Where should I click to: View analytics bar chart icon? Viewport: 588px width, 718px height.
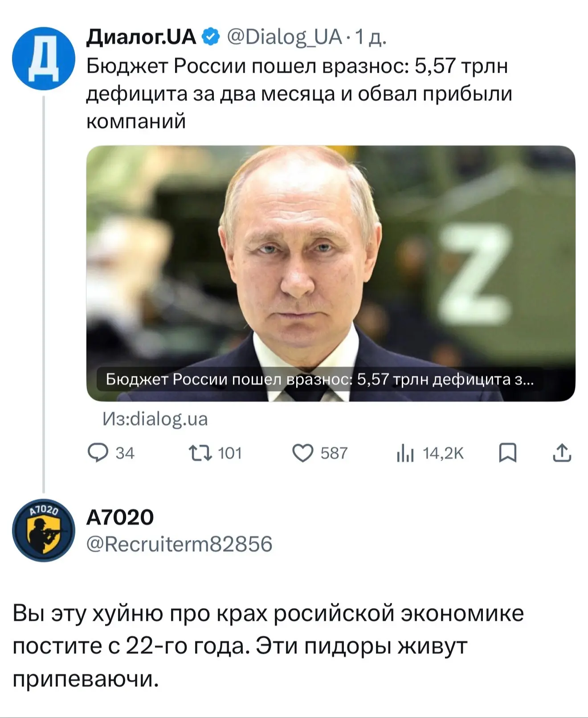coord(405,453)
